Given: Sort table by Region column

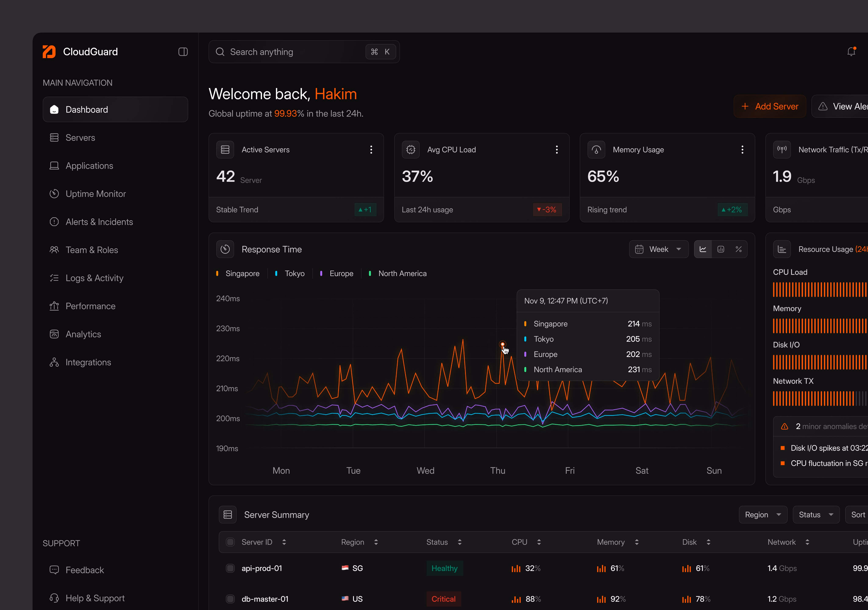Looking at the screenshot, I should coord(376,542).
